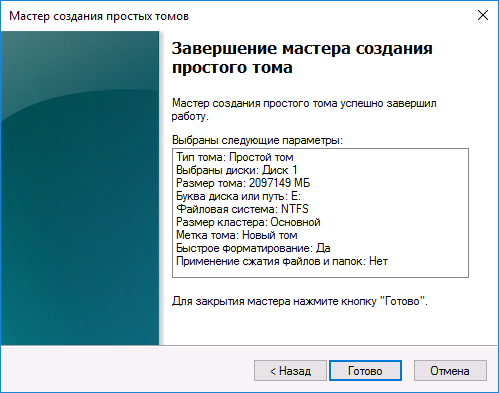The image size is (499, 393).
Task: Click the "Готово" button to finish wizard
Action: pos(365,370)
